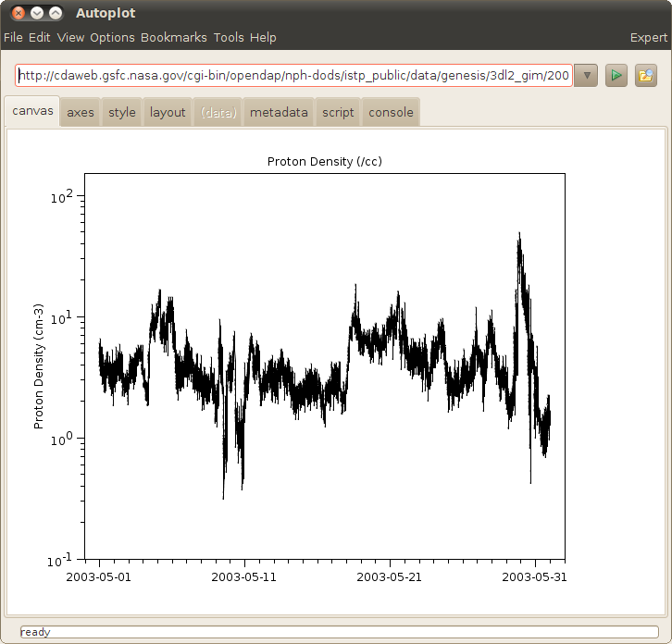Show the metadata tab
Image resolution: width=672 pixels, height=644 pixels.
pyautogui.click(x=279, y=113)
